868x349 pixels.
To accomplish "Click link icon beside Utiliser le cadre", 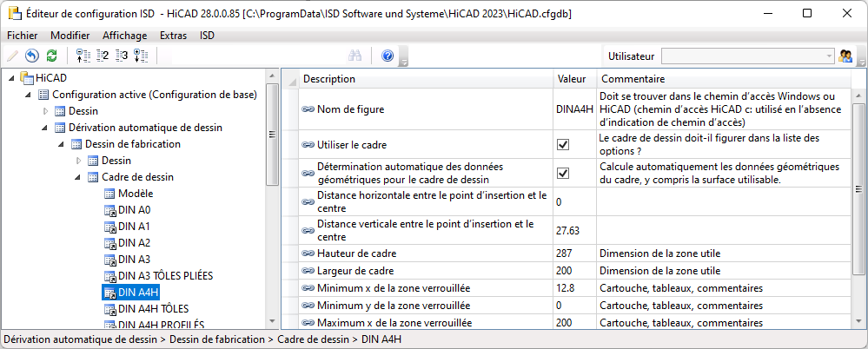I will pyautogui.click(x=308, y=145).
